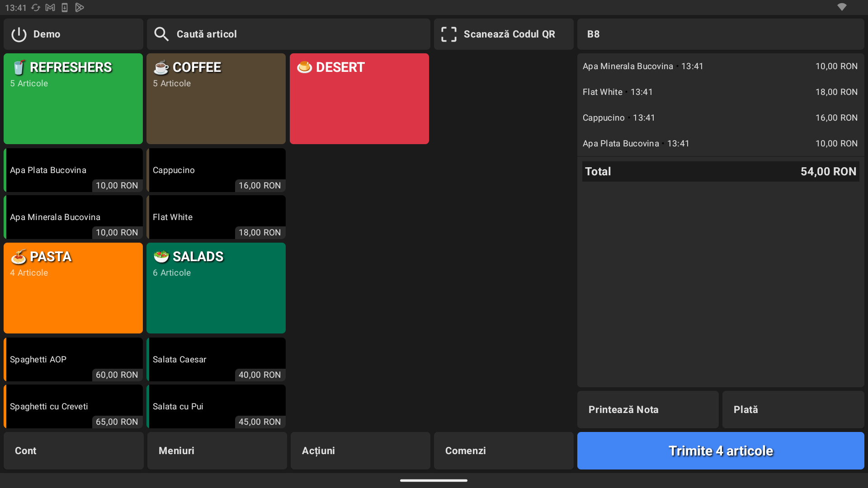Open the DESERT category tile
This screenshot has width=868, height=488.
(359, 99)
